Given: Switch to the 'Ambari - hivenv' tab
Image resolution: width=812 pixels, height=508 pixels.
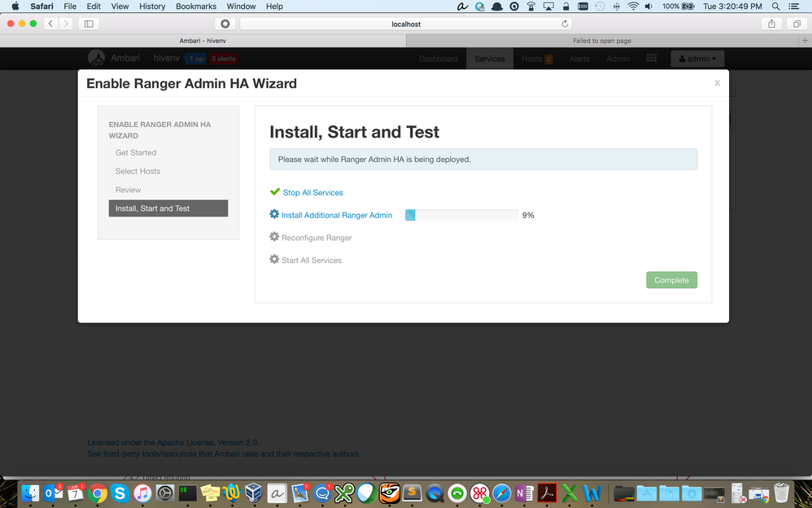Looking at the screenshot, I should 203,41.
